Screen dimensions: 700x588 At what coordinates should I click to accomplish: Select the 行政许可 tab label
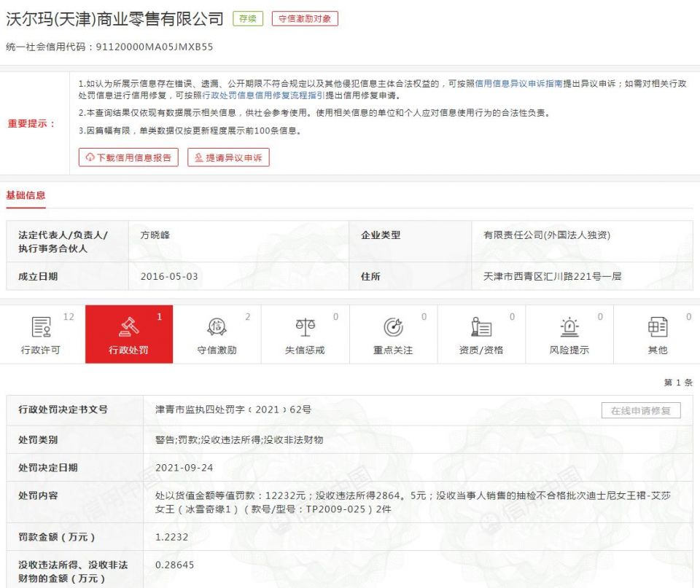click(x=42, y=350)
